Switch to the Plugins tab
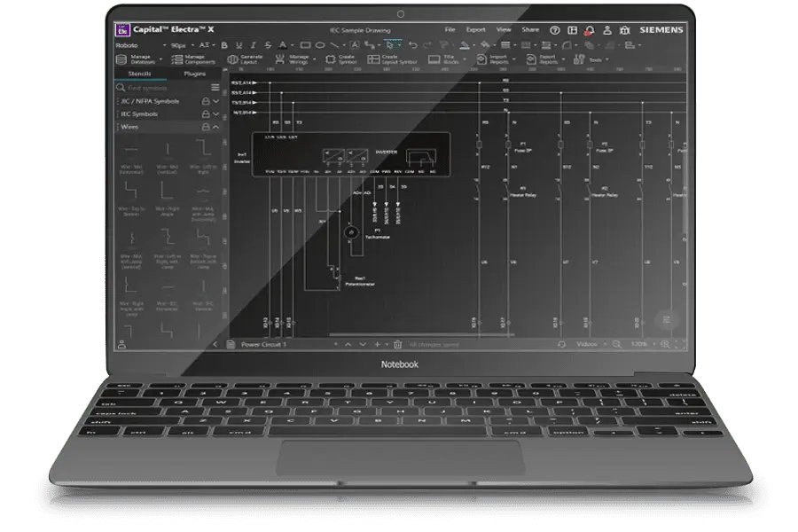 point(194,74)
